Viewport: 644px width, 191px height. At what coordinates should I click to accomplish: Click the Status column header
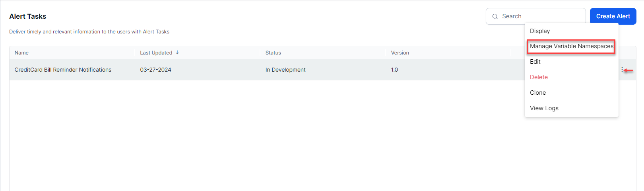tap(273, 53)
